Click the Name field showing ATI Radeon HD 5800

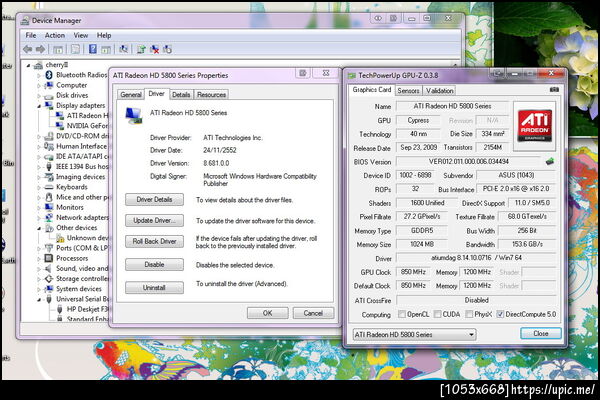coord(452,106)
